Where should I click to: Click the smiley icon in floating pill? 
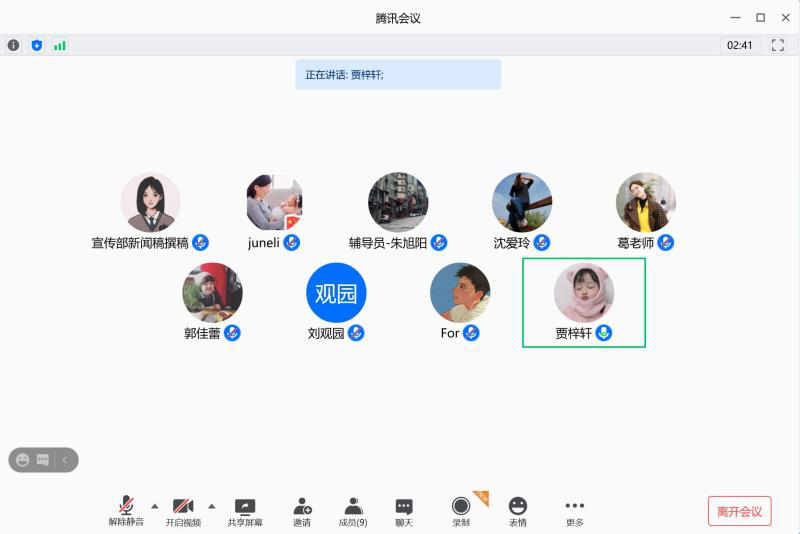click(22, 460)
